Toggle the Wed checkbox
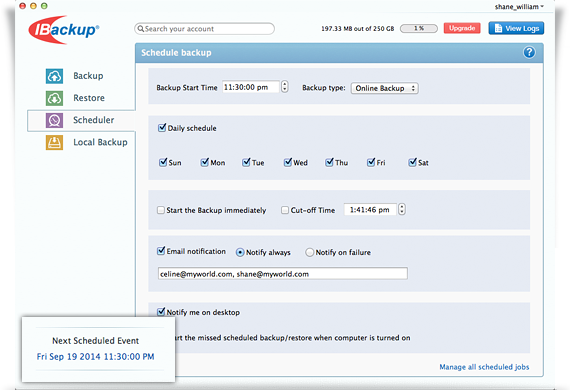 288,162
